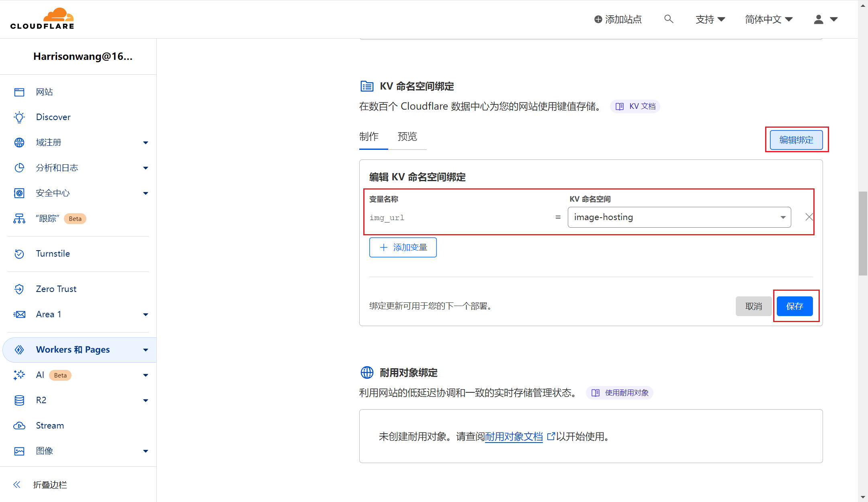Open the Cloudflare logo home link
The image size is (868, 502).
(x=42, y=19)
